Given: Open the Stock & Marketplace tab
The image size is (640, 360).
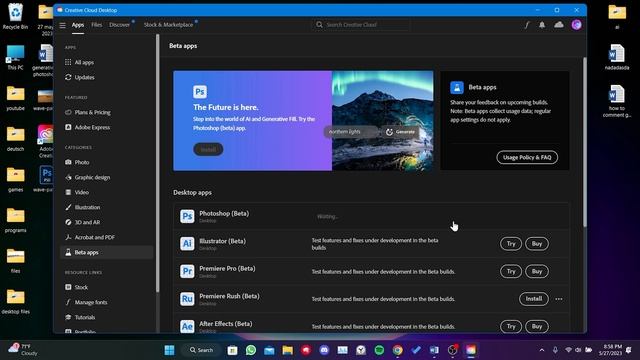Looking at the screenshot, I should (x=168, y=25).
